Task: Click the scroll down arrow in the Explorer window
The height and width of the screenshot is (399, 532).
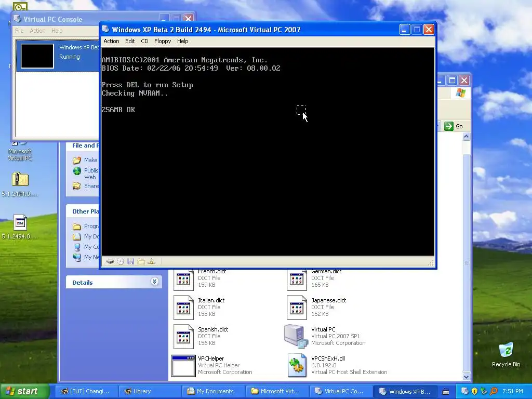Action: [x=466, y=377]
